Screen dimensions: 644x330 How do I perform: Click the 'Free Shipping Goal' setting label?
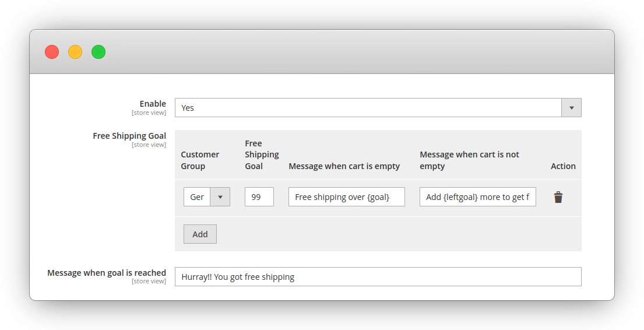129,136
